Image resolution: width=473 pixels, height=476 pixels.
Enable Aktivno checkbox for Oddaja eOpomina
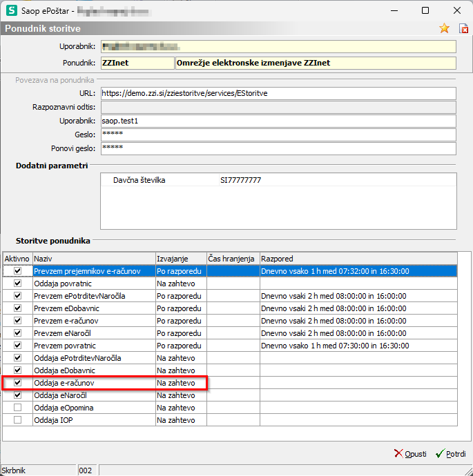[x=18, y=408]
